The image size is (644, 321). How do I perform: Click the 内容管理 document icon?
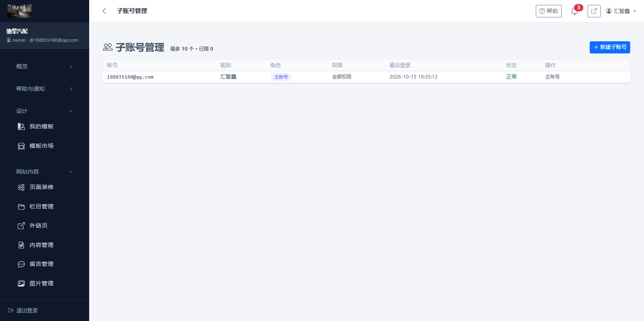click(21, 245)
